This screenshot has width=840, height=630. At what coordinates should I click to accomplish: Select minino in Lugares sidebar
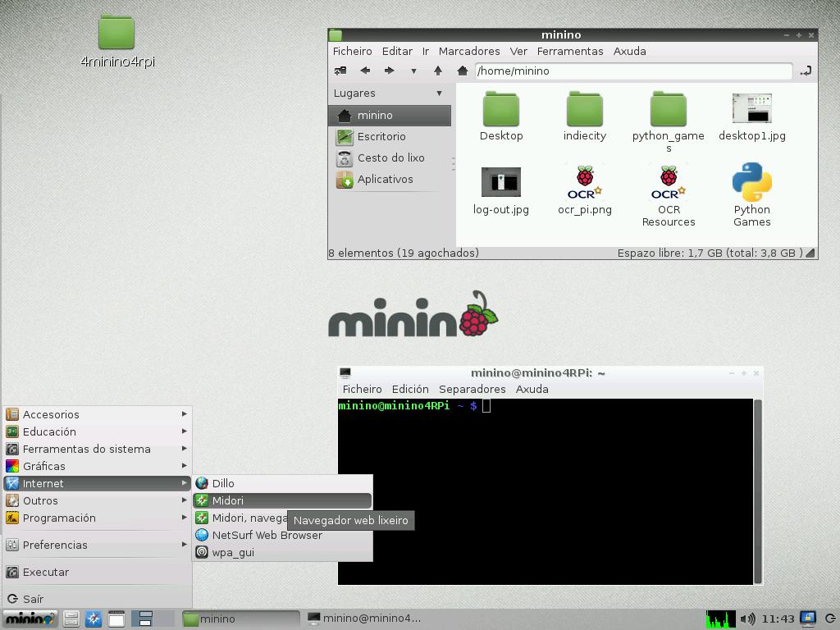[390, 115]
